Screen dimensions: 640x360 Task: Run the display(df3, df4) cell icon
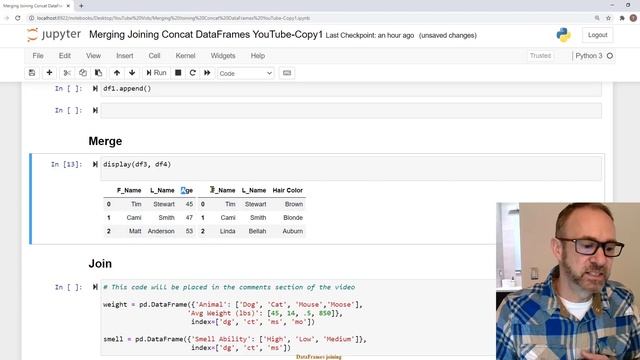pyautogui.click(x=95, y=164)
